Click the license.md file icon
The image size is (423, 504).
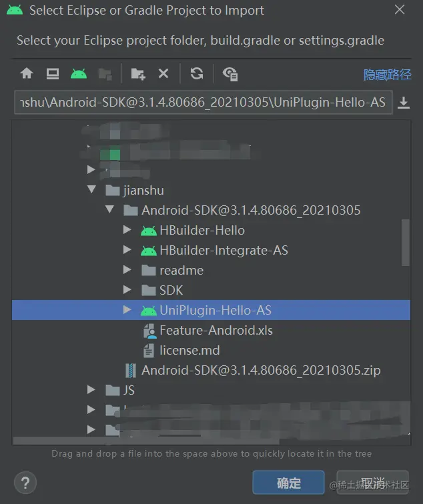pyautogui.click(x=149, y=351)
